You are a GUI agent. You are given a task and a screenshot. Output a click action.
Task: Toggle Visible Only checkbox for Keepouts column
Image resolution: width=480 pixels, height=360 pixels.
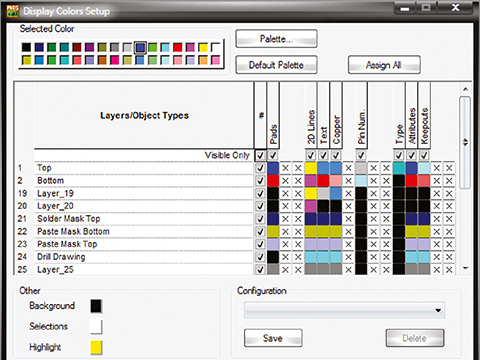point(424,155)
